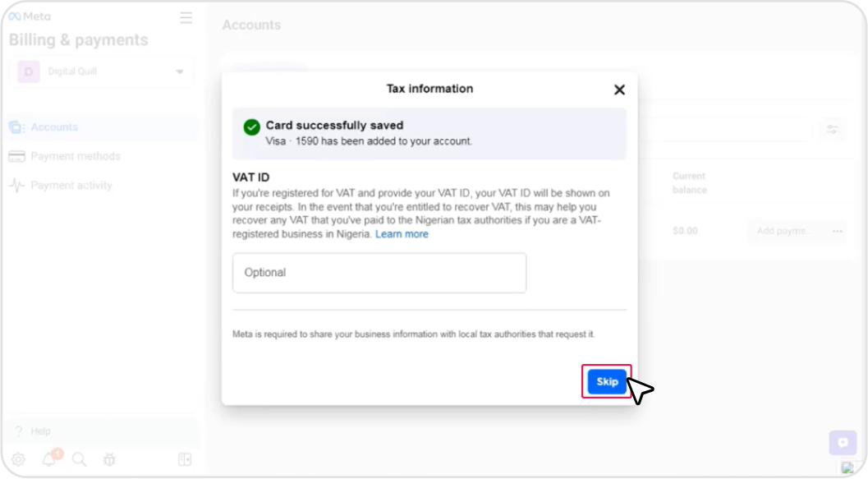
Task: Open Payment activity section
Action: coord(71,186)
